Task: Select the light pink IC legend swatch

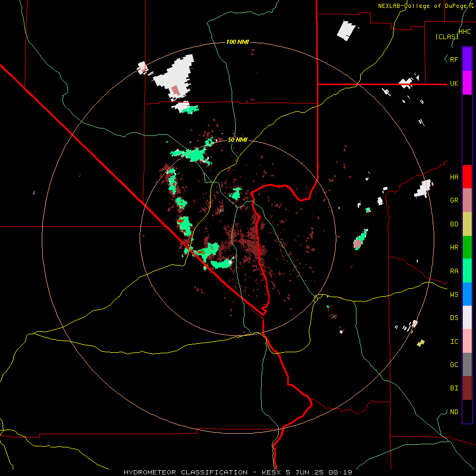Action: 467,341
